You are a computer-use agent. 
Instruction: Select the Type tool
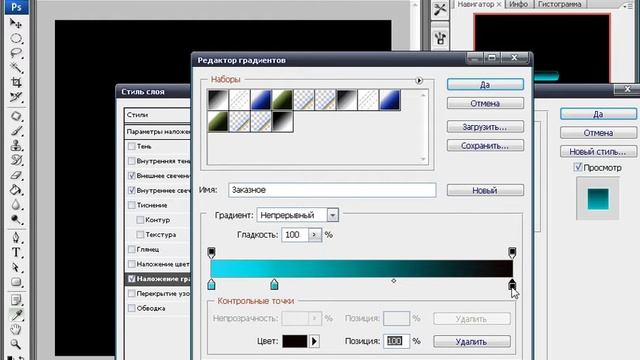click(x=16, y=253)
